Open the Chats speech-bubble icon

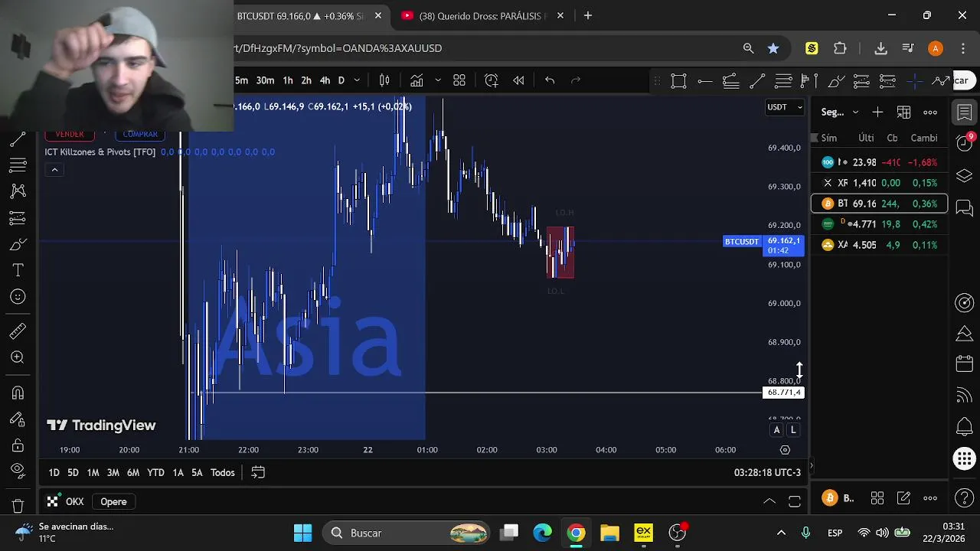(x=965, y=207)
